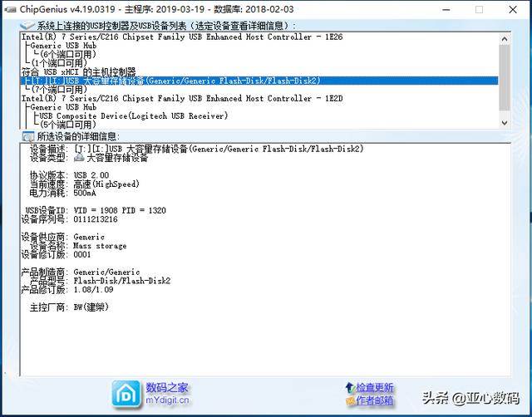Minimize the ChipGenius window

446,9
